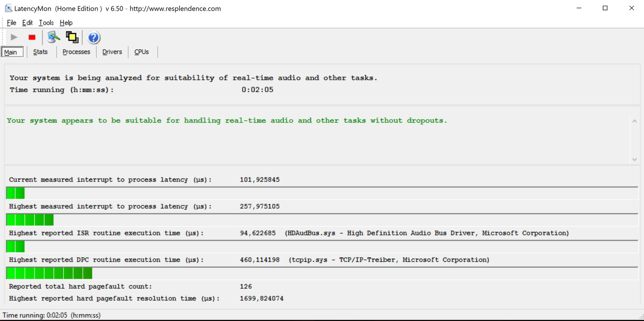Click 'Current measured interrupt to process latency' label
The image size is (644, 321).
[x=110, y=180]
